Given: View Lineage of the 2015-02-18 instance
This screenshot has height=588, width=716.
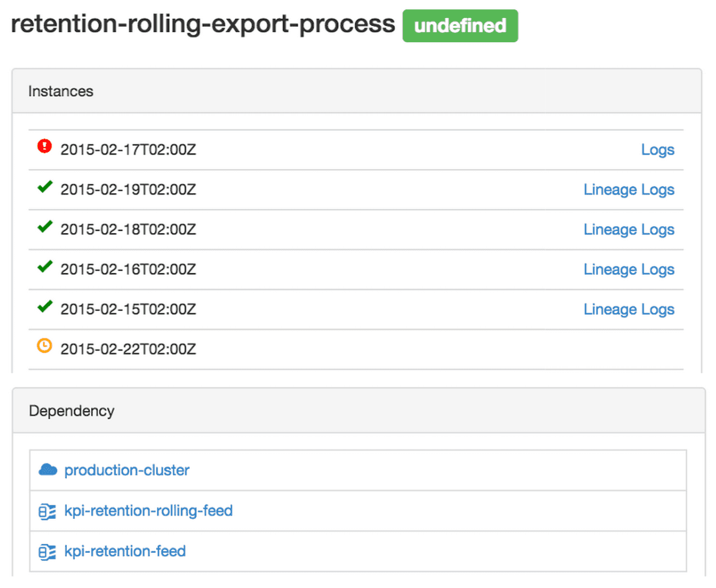Looking at the screenshot, I should point(610,230).
